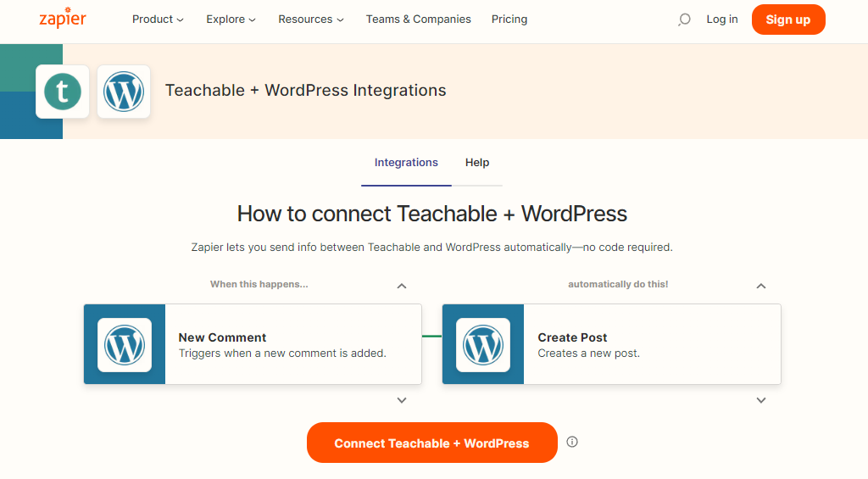The width and height of the screenshot is (868, 479).
Task: Select the Create Post action card
Action: [612, 344]
